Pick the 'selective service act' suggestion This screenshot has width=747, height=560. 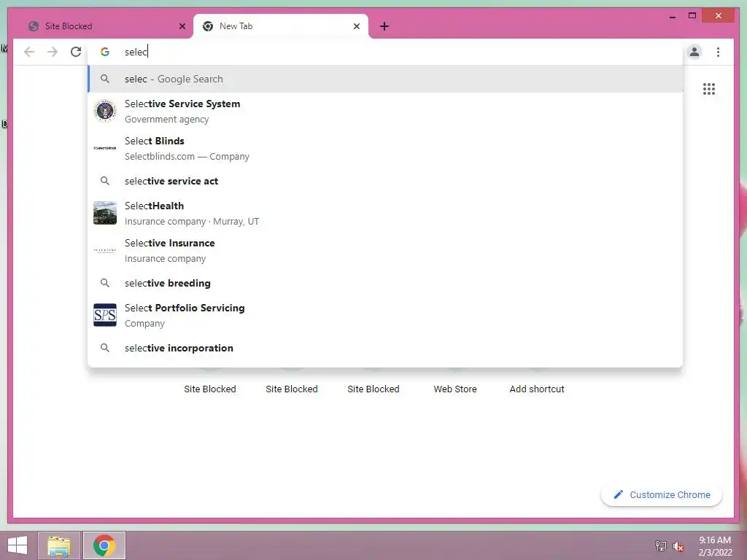385,181
